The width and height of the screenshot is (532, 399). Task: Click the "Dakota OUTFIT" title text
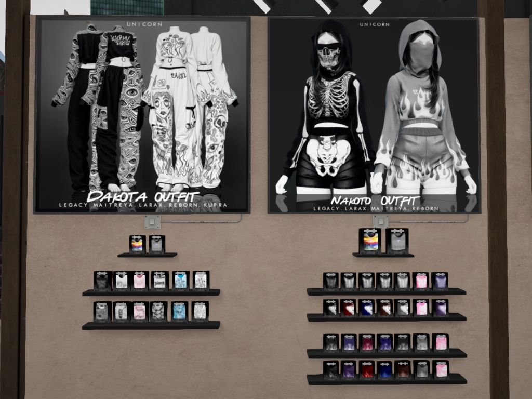point(143,196)
